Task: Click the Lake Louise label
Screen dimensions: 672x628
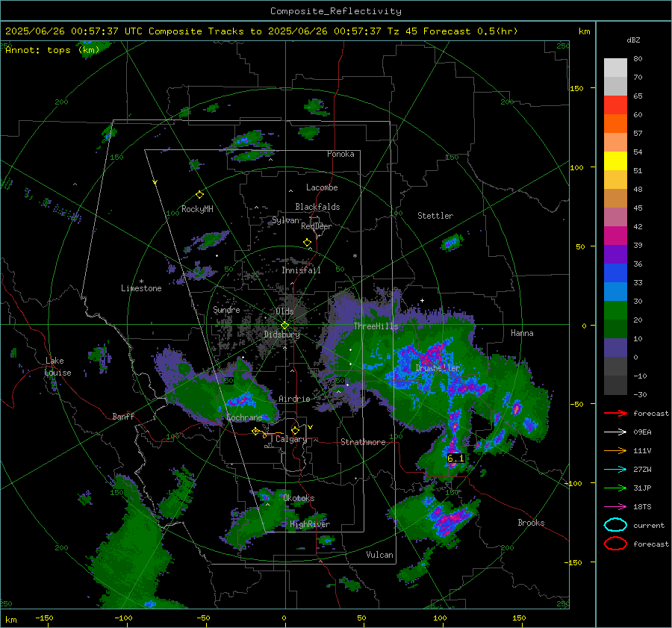Action: coord(57,367)
